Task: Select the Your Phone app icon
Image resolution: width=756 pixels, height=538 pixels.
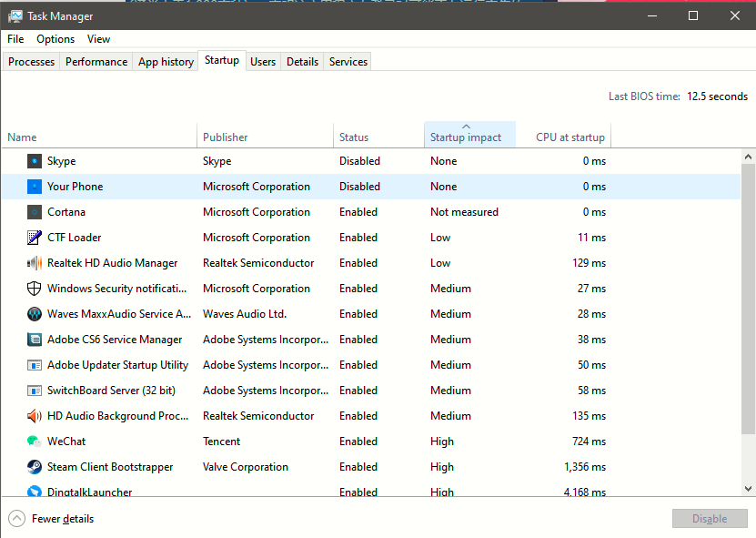Action: [35, 187]
